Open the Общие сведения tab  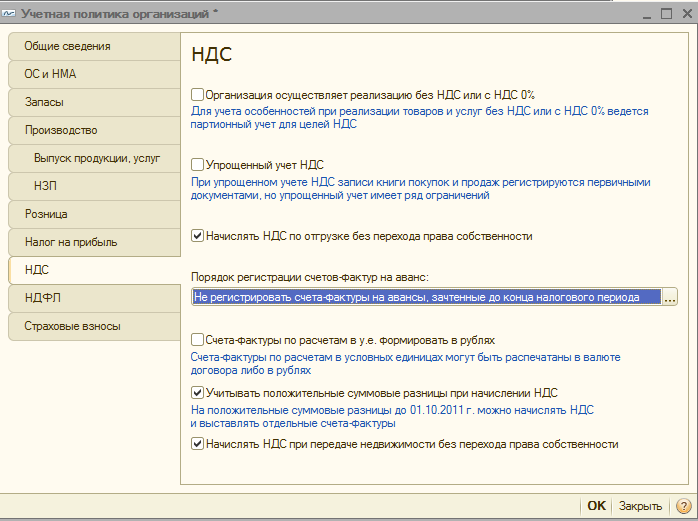[x=94, y=46]
